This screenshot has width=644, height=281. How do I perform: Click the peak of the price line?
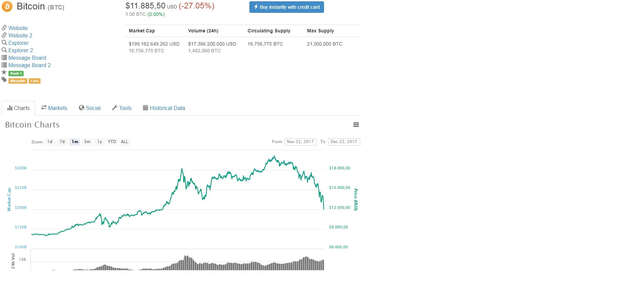coord(274,156)
